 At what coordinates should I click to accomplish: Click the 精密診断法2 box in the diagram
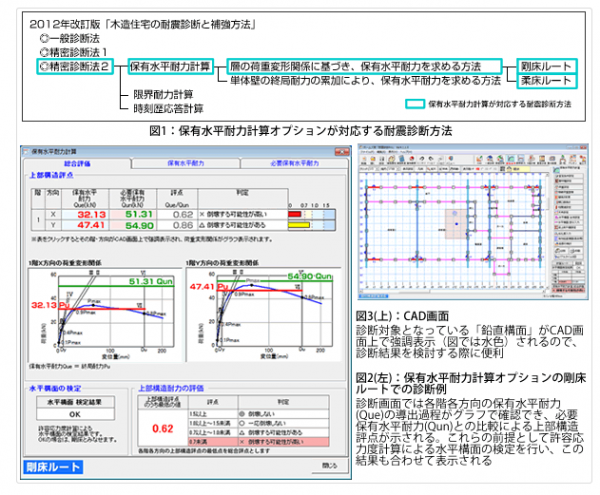[x=75, y=67]
